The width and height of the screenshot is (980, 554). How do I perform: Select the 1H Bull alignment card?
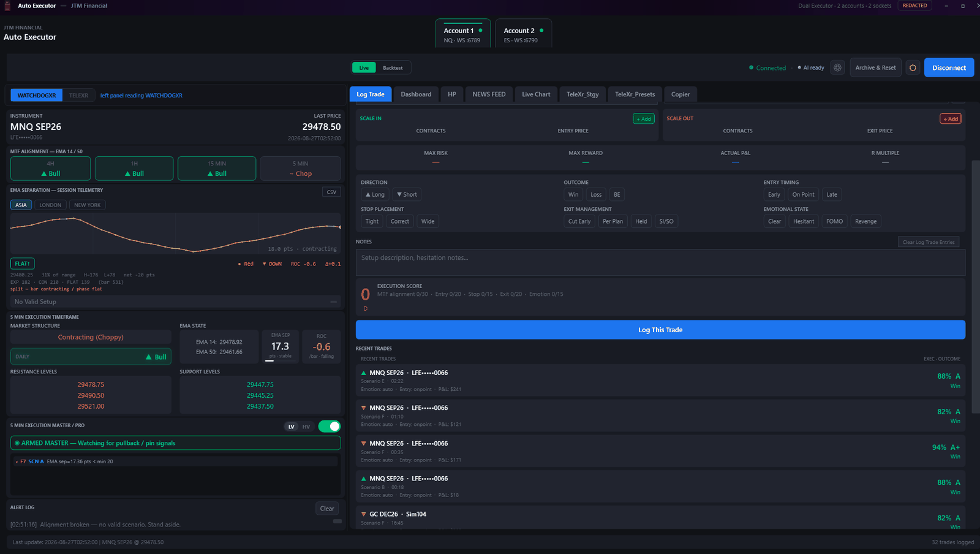click(134, 169)
